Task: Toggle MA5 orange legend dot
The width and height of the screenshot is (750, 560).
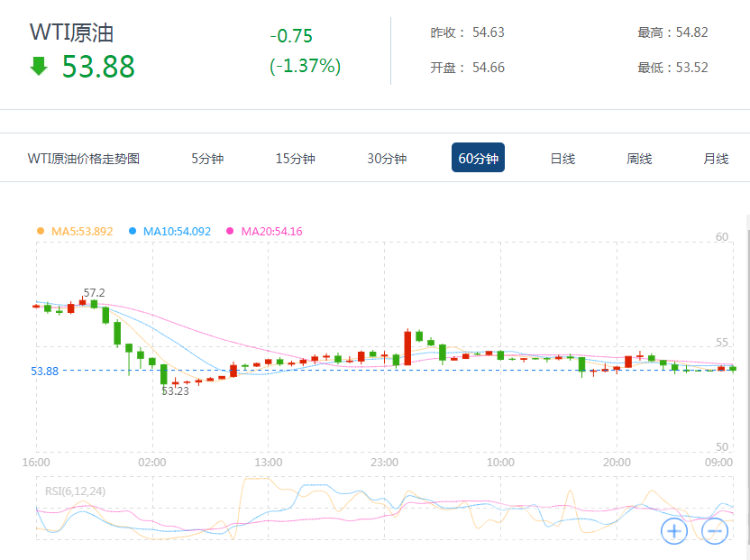Action: coord(41,231)
